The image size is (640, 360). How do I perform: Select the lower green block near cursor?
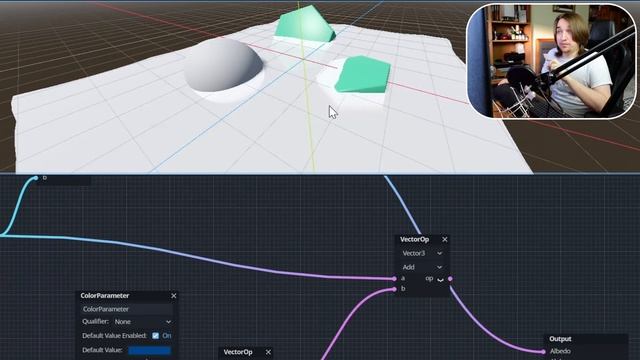click(x=362, y=75)
